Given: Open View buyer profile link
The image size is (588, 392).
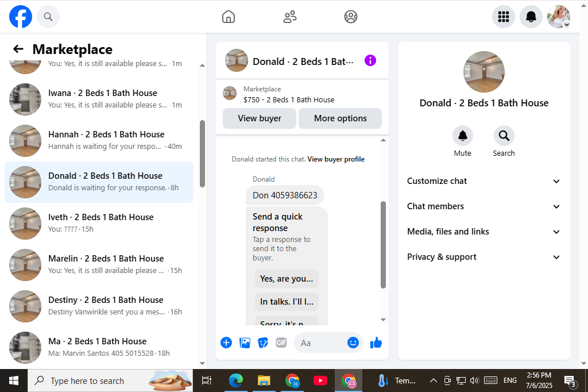Looking at the screenshot, I should pos(336,159).
